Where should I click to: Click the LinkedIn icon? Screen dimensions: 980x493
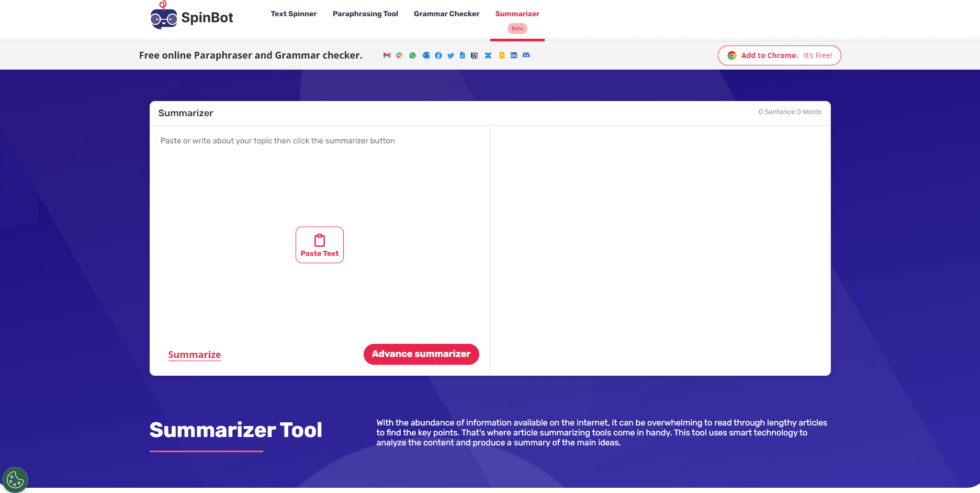point(514,55)
